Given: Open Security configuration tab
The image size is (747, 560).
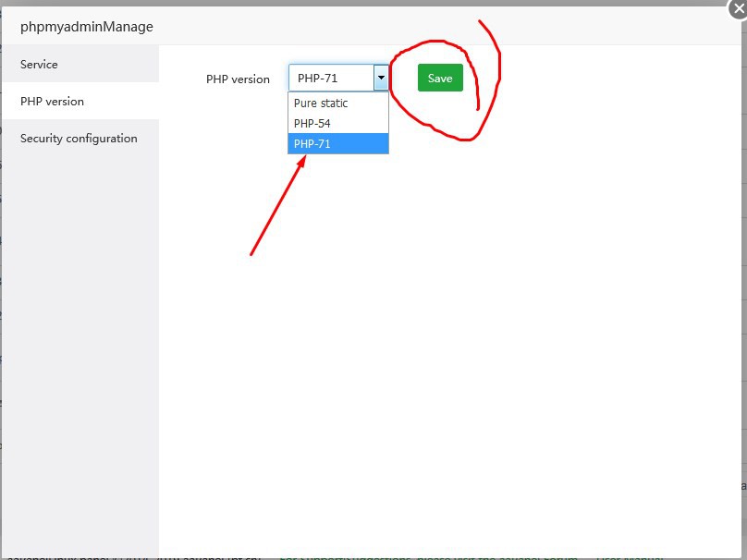Looking at the screenshot, I should point(80,138).
